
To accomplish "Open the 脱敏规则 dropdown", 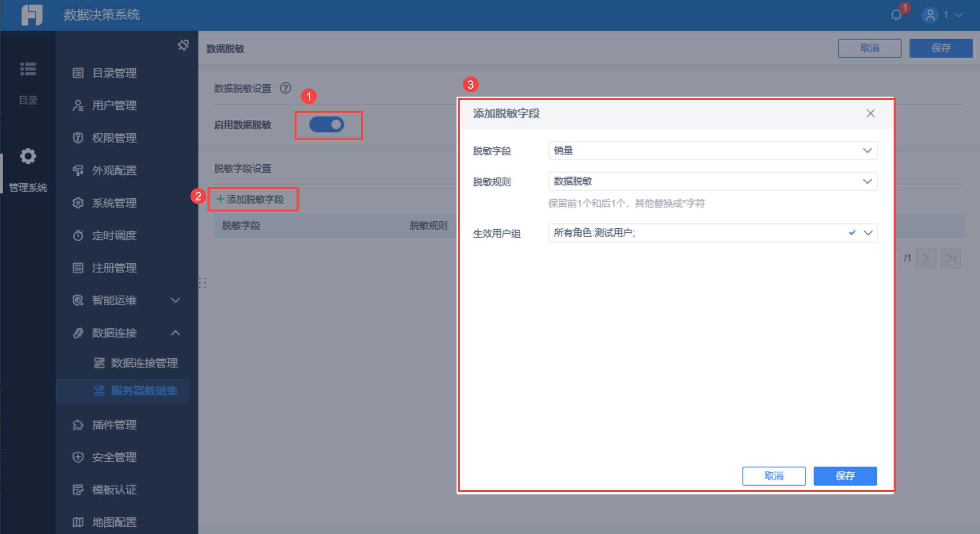I will click(712, 181).
